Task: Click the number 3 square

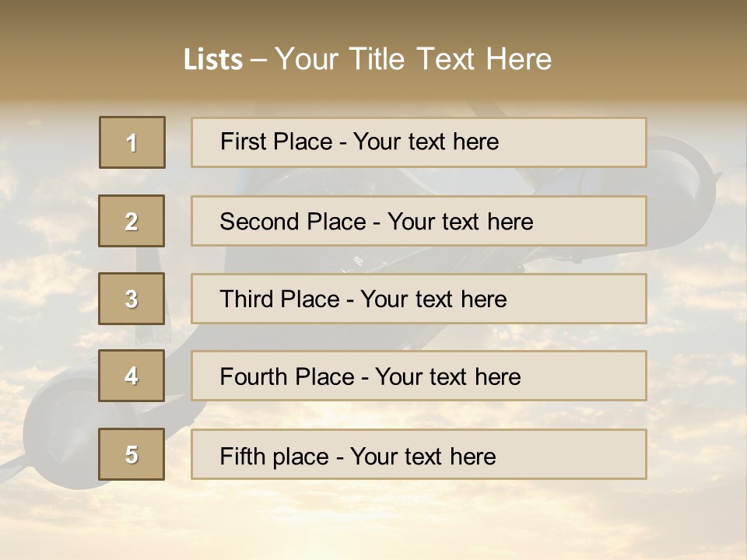Action: 132,299
